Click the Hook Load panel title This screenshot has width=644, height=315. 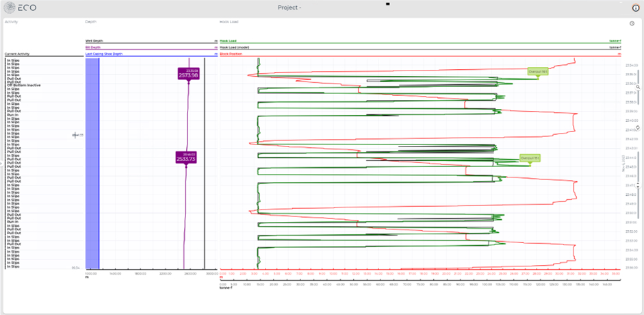(229, 22)
